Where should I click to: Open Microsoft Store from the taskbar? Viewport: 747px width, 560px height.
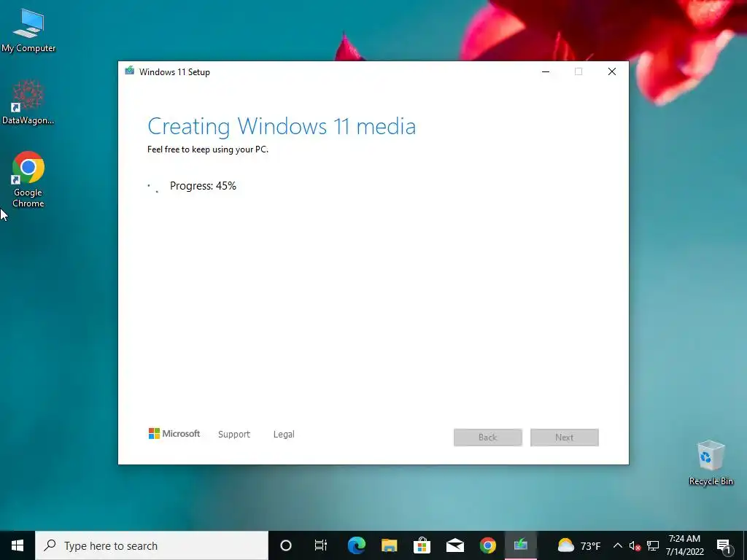(422, 545)
